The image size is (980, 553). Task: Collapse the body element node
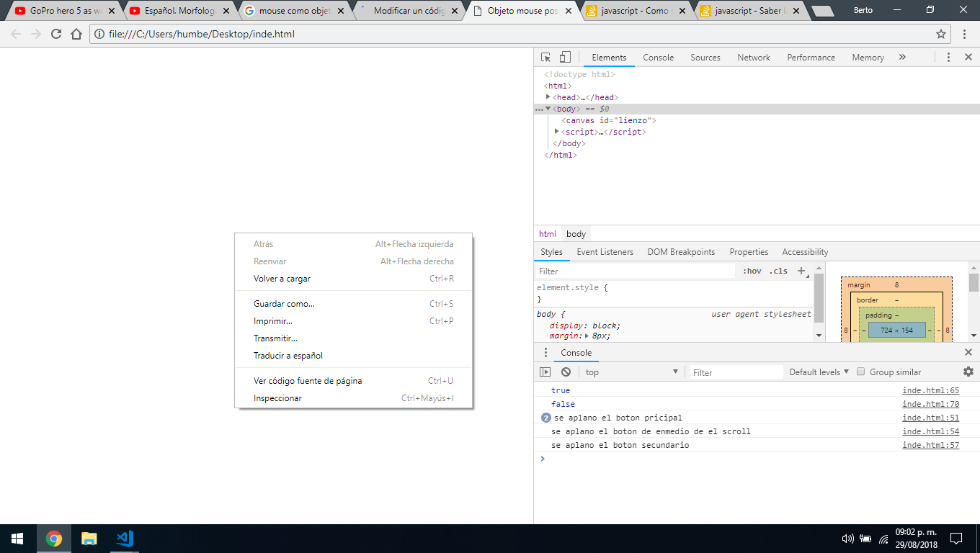click(x=548, y=109)
